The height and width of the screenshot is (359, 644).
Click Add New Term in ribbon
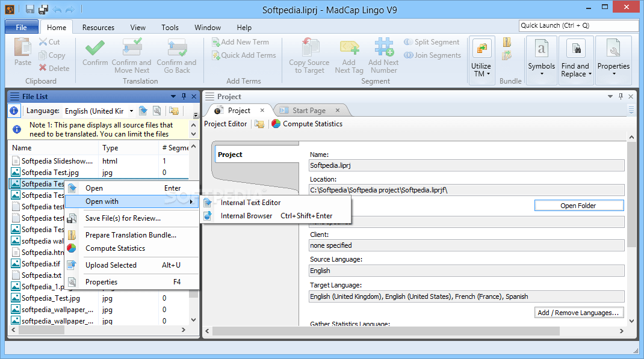(x=241, y=42)
